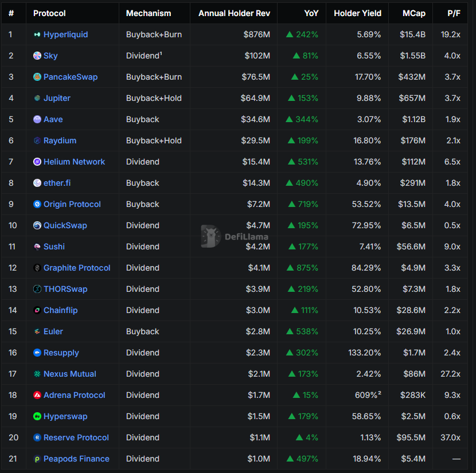Screen dimensions: 476x473
Task: Sort by the Holder Yield column header
Action: [358, 13]
